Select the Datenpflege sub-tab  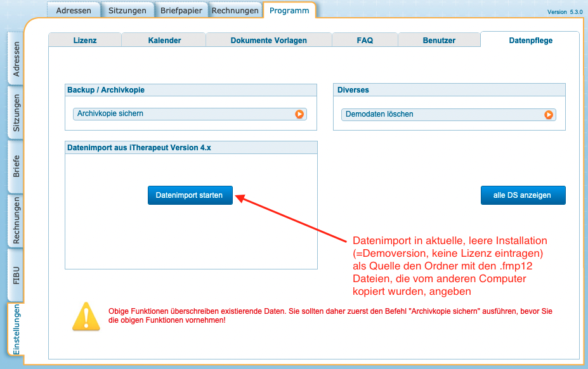(x=530, y=40)
